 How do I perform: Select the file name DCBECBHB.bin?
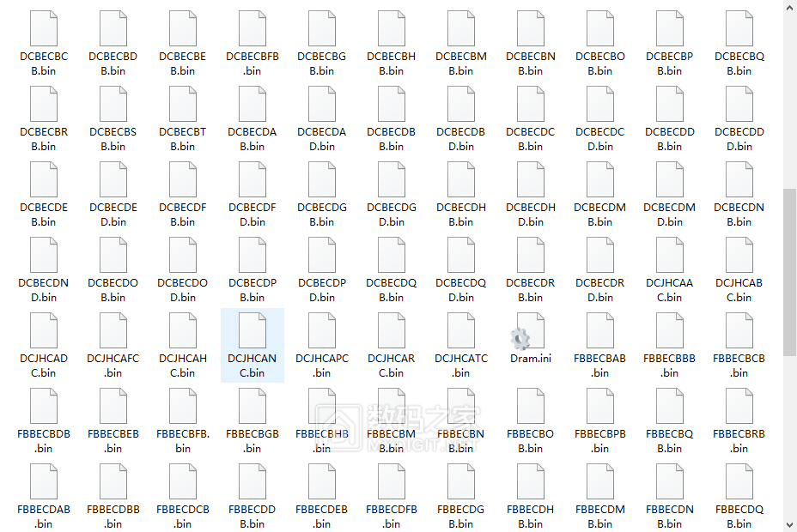pos(392,63)
